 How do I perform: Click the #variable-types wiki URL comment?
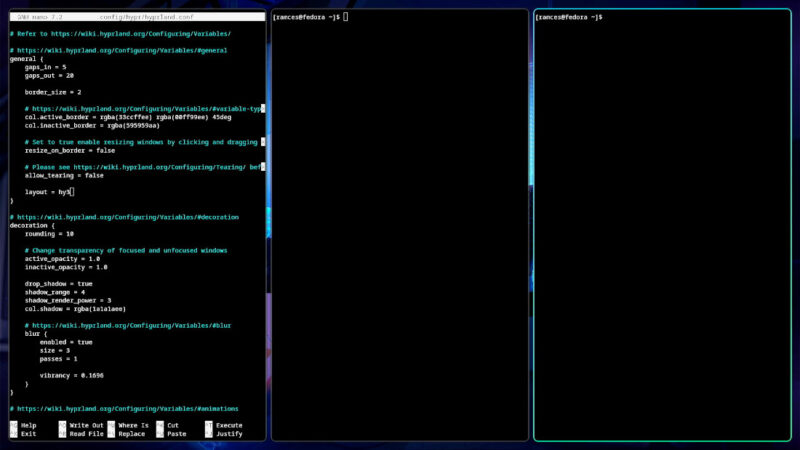coord(144,109)
